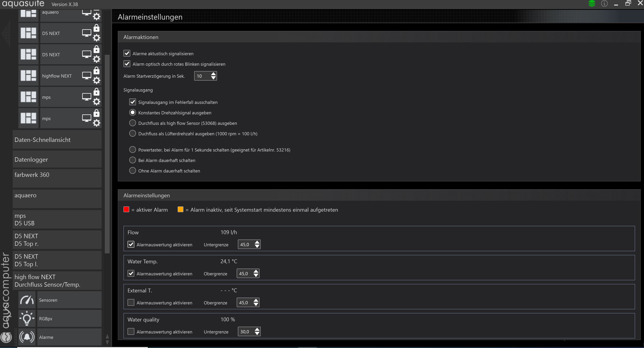Viewport: 644px width, 348px height.
Task: Click the RGBpx light bulb icon
Action: 27,318
